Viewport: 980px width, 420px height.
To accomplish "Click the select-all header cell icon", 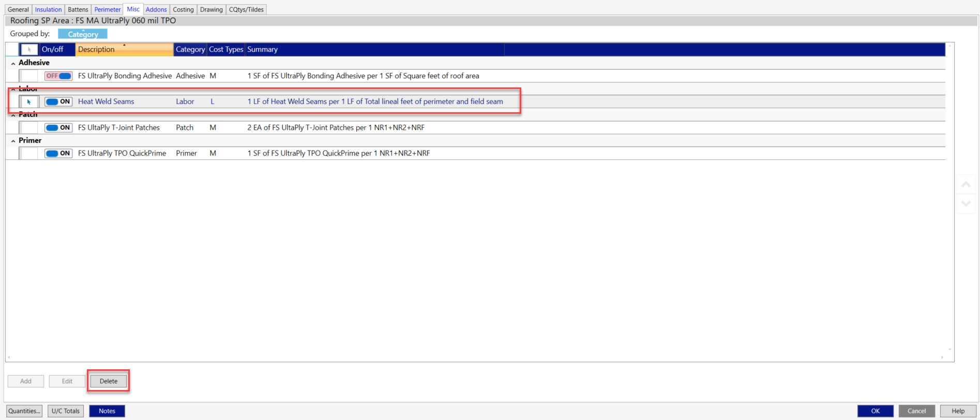I will (x=29, y=50).
